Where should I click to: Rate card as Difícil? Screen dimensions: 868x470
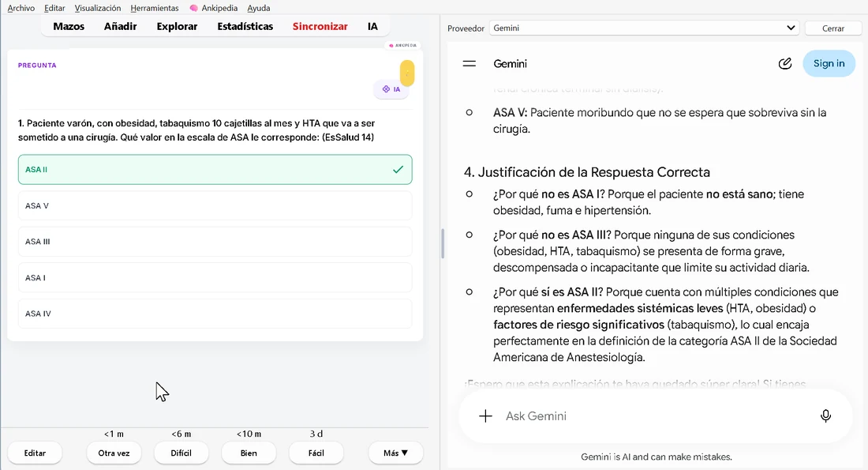181,453
